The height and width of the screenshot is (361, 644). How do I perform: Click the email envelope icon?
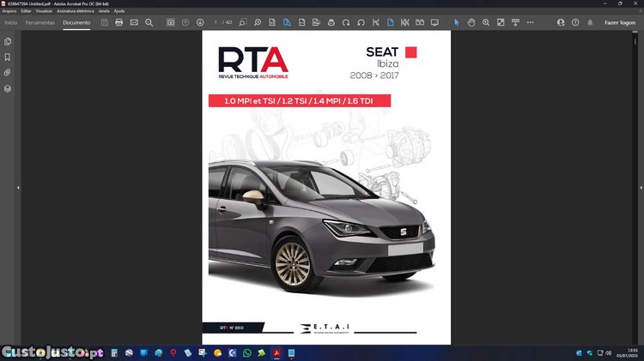[x=134, y=22]
